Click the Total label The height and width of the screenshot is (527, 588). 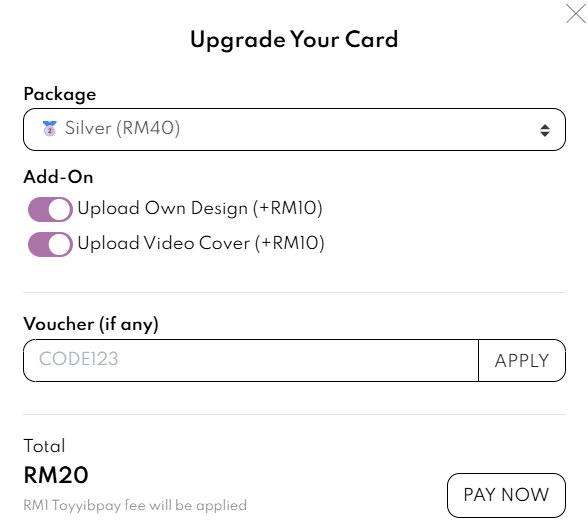(x=44, y=446)
